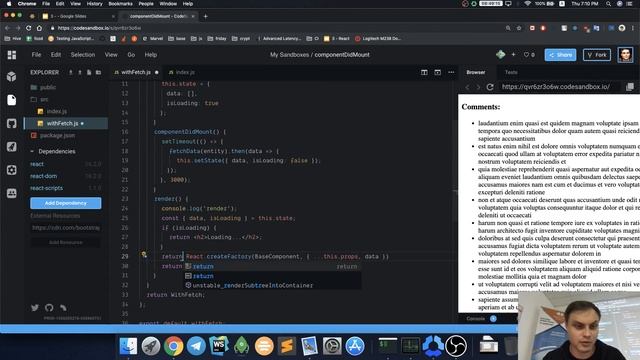Viewport: 640px width, 360px height.
Task: Select the Explorer file icon in sidebar
Action: (x=11, y=100)
